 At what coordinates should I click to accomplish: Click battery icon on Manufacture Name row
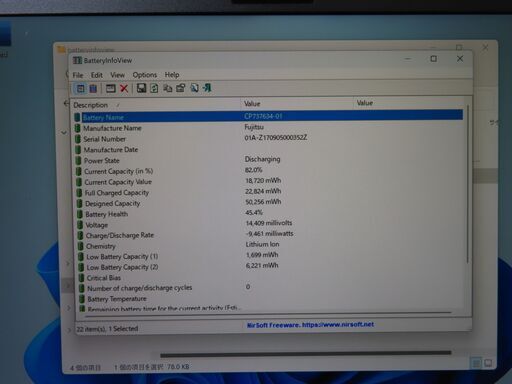coord(78,128)
